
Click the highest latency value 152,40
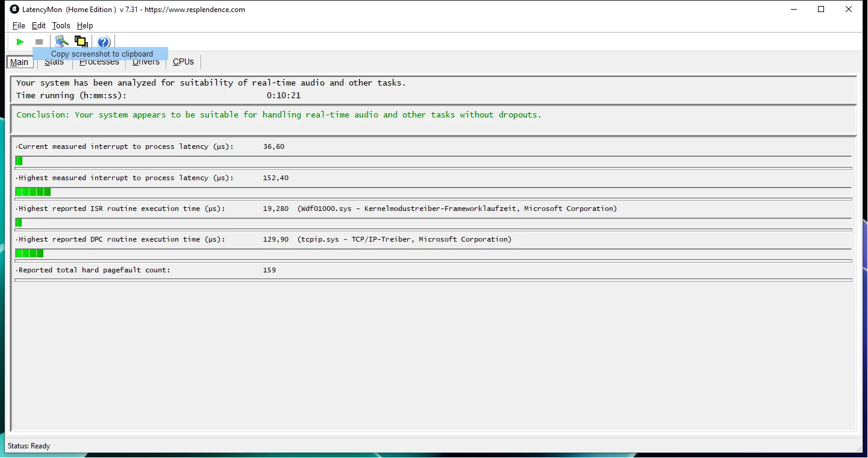pos(276,178)
